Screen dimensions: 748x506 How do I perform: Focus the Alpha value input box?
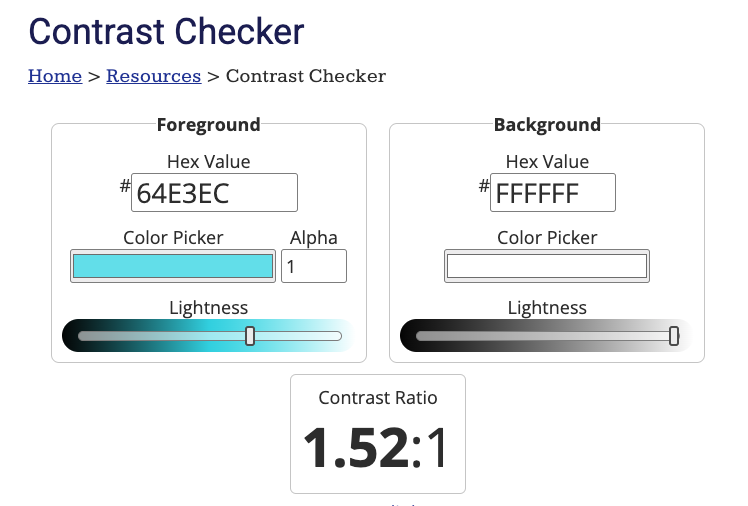[313, 266]
